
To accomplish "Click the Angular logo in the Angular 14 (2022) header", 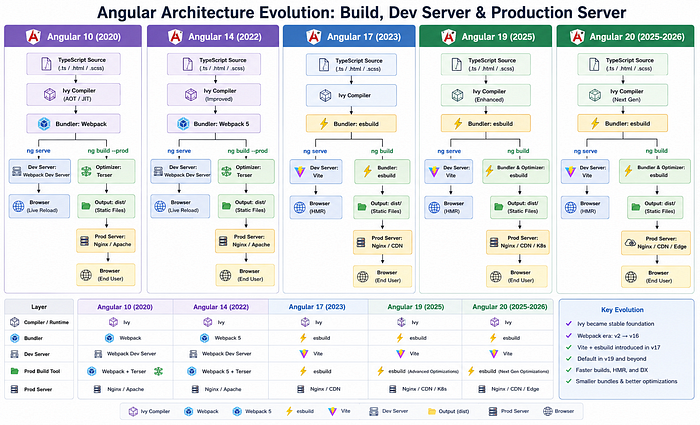I will pyautogui.click(x=175, y=37).
